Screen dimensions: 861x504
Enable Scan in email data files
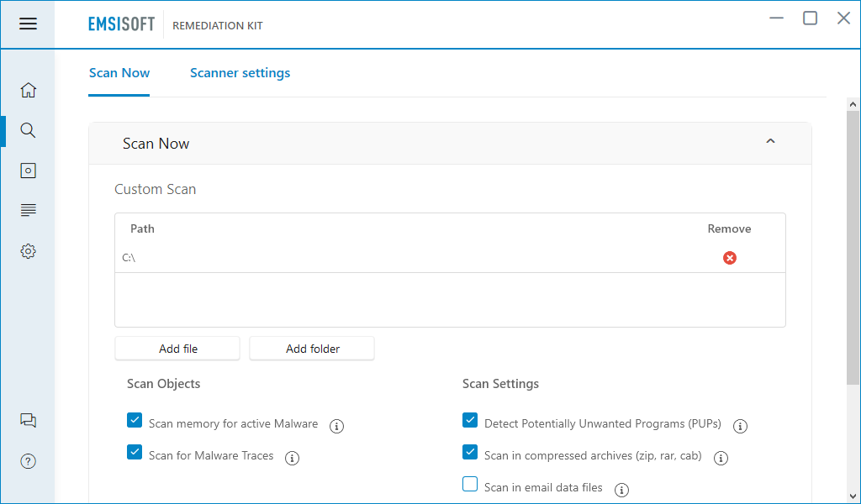coord(470,484)
